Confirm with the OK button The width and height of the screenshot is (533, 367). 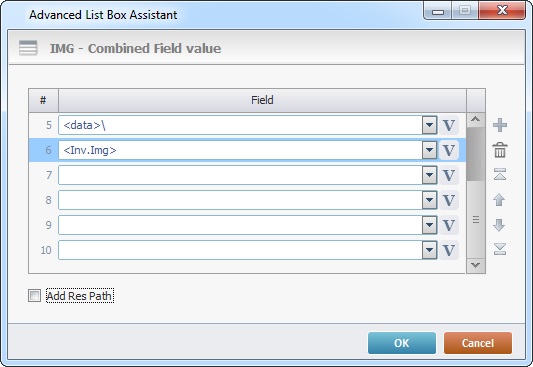point(402,343)
